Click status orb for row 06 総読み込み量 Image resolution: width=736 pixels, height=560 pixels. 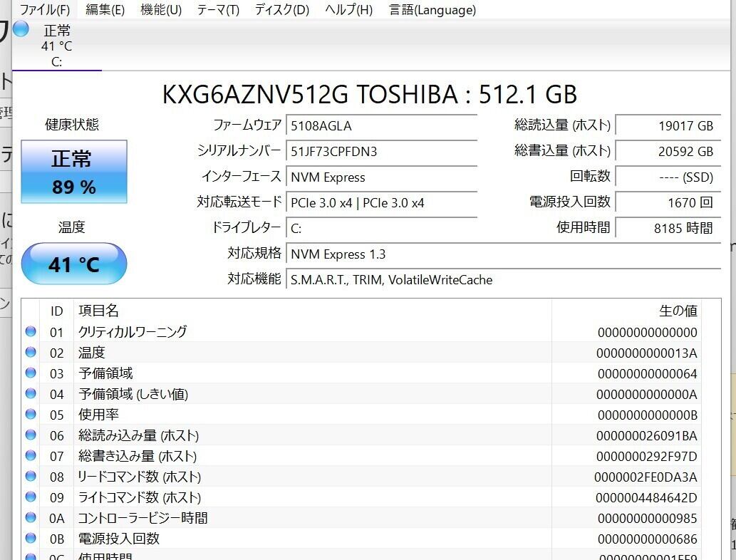[x=31, y=435]
